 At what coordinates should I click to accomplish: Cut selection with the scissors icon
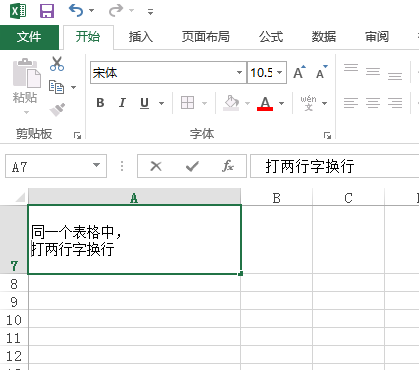pos(57,64)
